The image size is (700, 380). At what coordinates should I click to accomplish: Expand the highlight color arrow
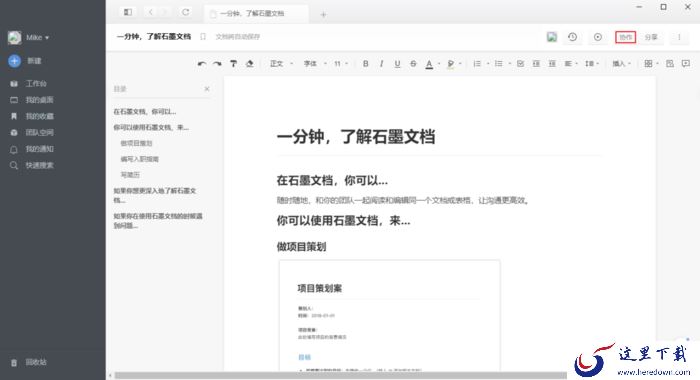[x=460, y=64]
